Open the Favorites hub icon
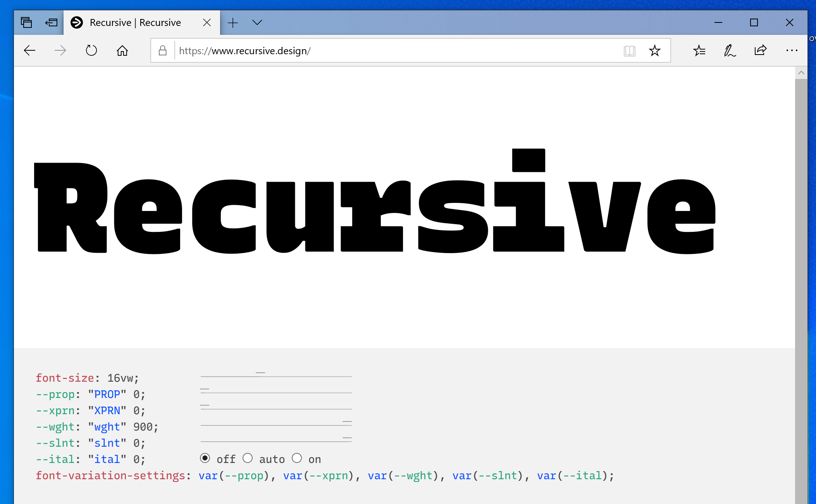 tap(699, 51)
